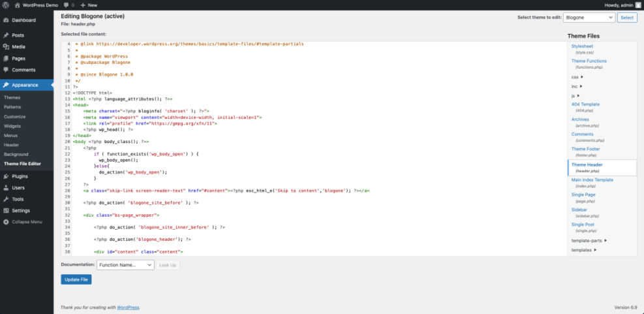Click the Tools wrench icon
Screen dimensions: 644x314
[x=6, y=199]
